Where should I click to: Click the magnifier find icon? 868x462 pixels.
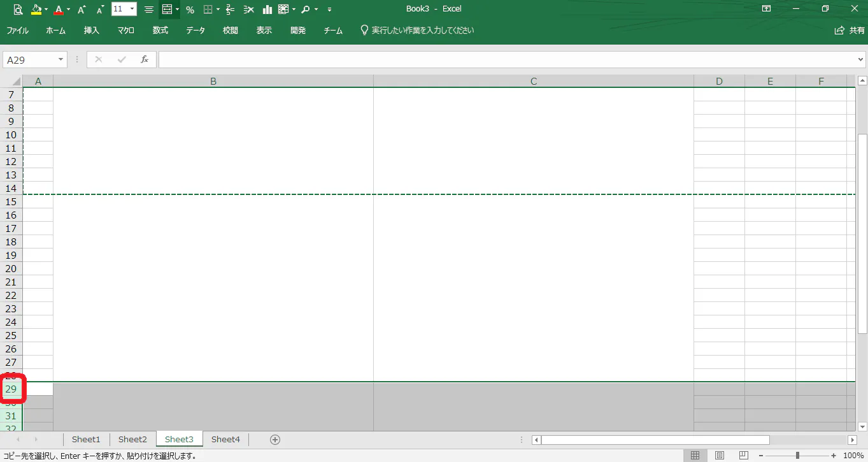pyautogui.click(x=306, y=10)
